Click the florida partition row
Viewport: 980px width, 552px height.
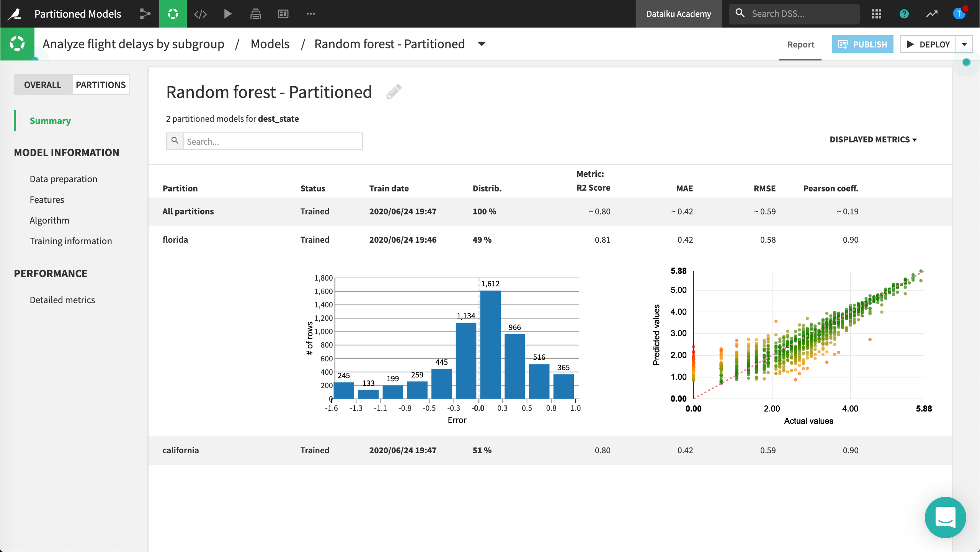[175, 239]
